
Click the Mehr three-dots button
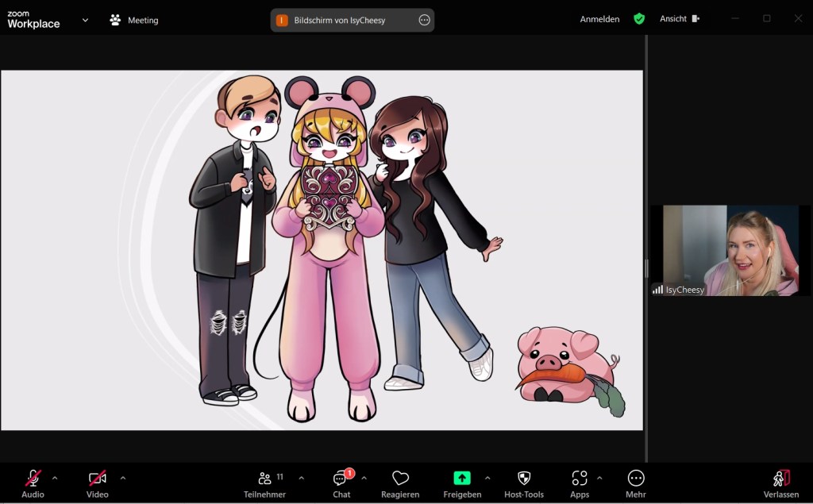tap(635, 479)
